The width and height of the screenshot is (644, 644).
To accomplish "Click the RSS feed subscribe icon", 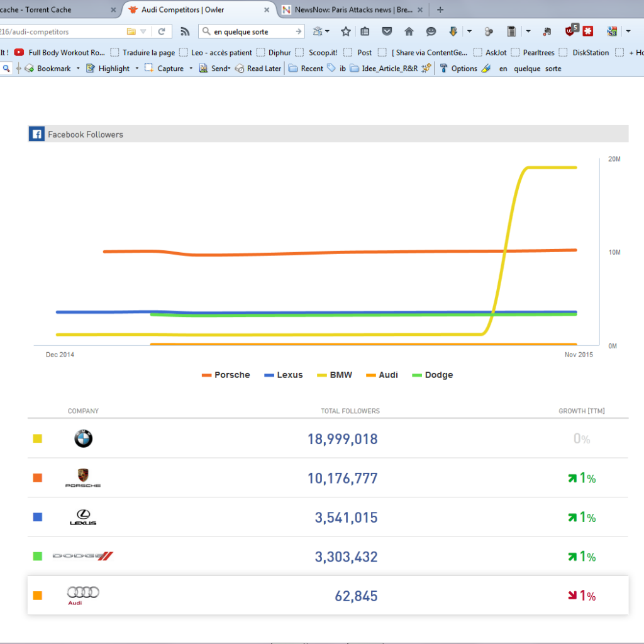I will pyautogui.click(x=186, y=31).
